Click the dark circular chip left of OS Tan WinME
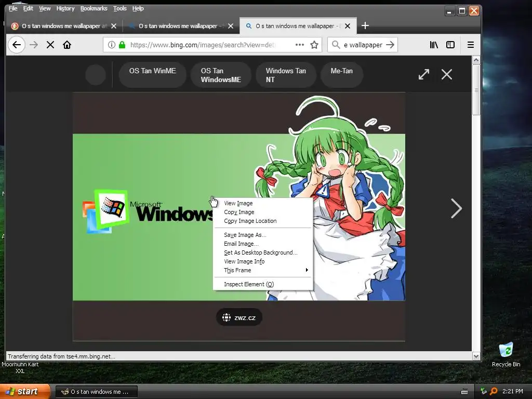This screenshot has height=399, width=532. [96, 75]
